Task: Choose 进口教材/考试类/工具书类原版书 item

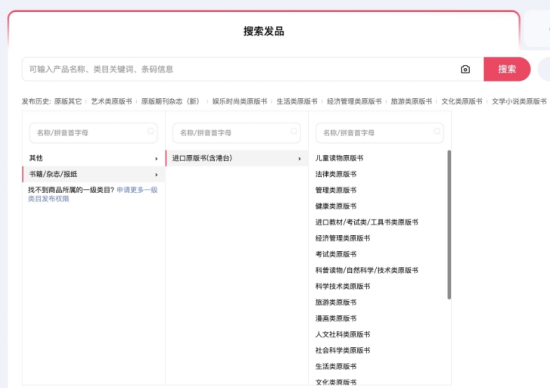Action: click(x=367, y=222)
